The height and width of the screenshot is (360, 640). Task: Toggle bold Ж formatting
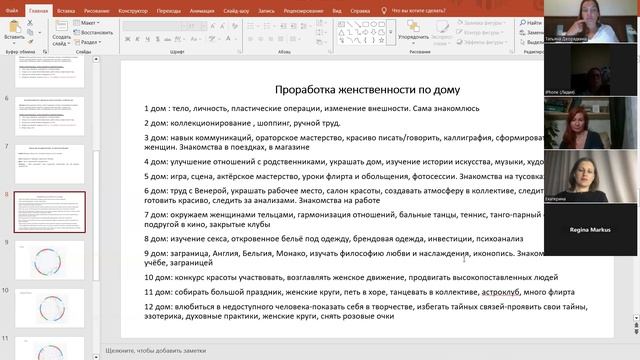128,39
